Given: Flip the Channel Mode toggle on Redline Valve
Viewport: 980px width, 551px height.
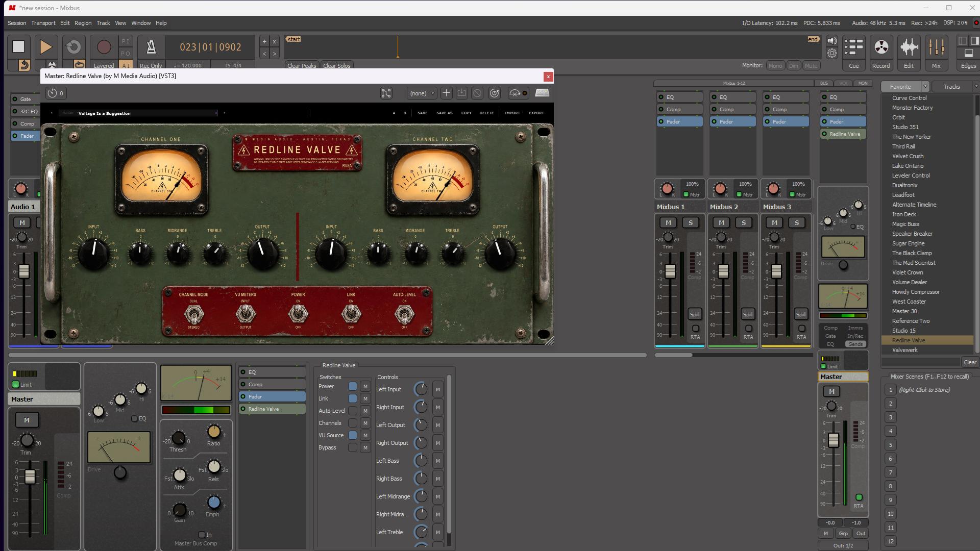Looking at the screenshot, I should pos(194,314).
